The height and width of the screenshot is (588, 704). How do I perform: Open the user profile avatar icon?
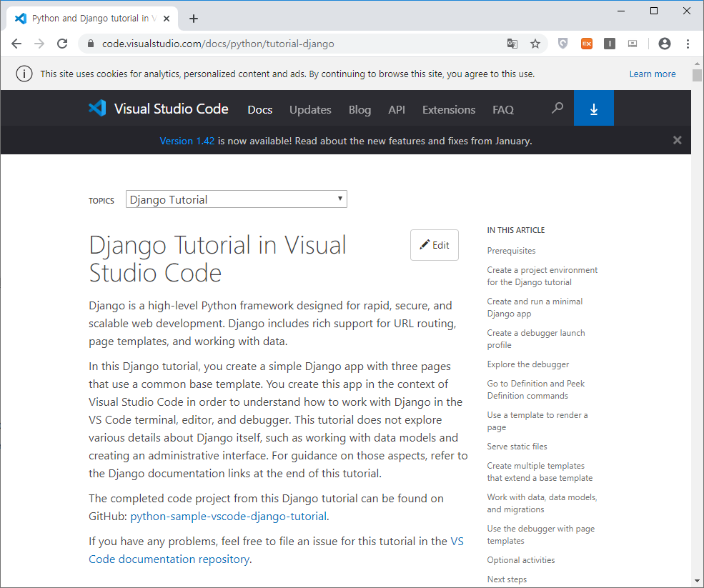(x=665, y=44)
